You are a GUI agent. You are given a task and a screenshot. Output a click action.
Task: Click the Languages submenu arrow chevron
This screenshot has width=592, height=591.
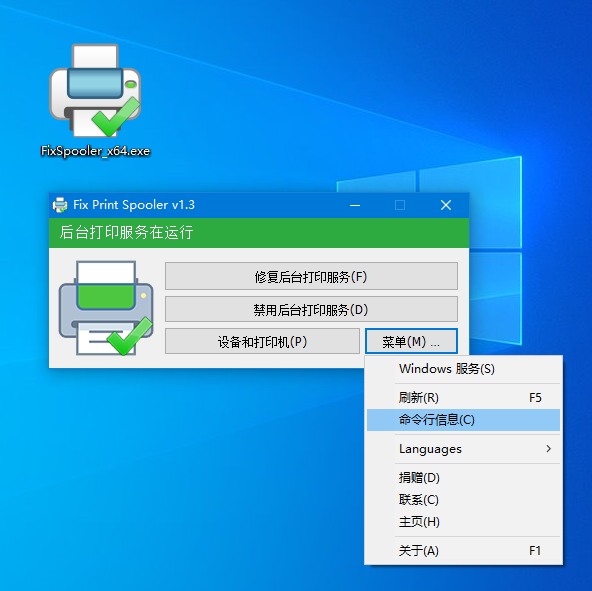point(549,449)
